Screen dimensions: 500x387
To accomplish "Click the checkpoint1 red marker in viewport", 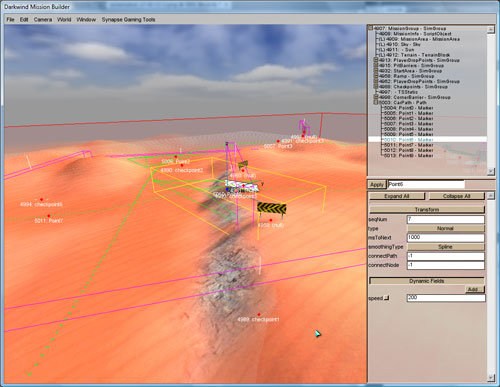I will 259,315.
